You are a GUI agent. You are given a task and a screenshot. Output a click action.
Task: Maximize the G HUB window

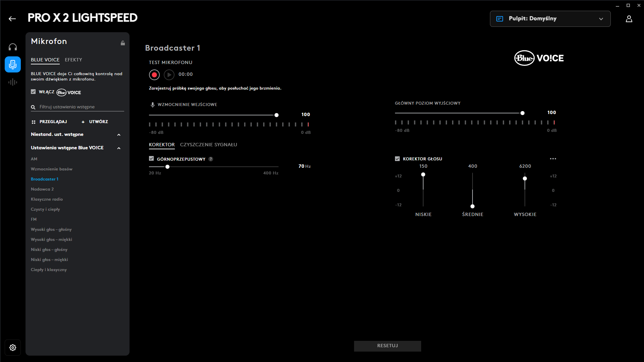(x=628, y=5)
